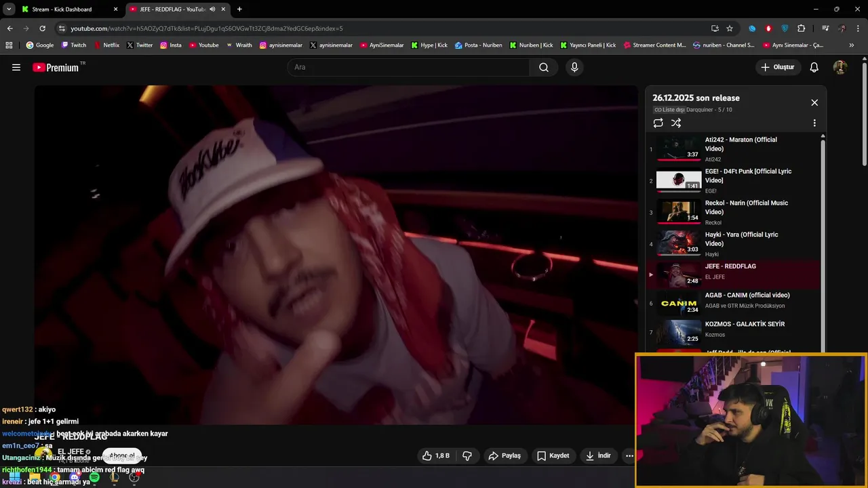Open the Insta bookmark
868x488 pixels.
(171, 45)
